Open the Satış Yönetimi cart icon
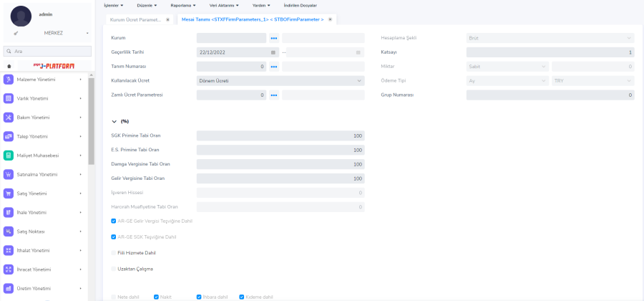644x301 pixels. click(9, 193)
